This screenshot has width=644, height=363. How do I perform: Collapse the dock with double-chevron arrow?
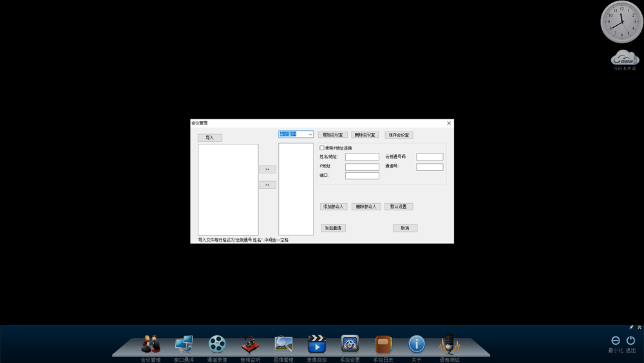pos(639,328)
